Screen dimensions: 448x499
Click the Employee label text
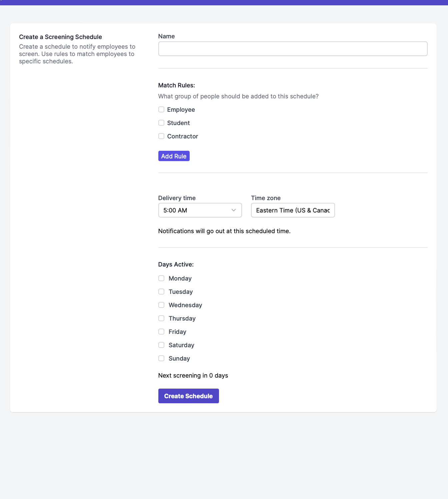tap(181, 110)
